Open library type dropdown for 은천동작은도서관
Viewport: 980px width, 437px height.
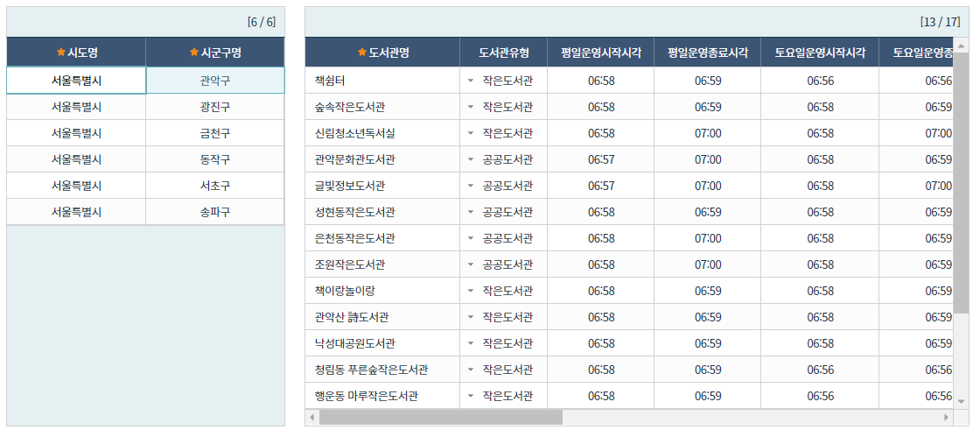pos(471,238)
